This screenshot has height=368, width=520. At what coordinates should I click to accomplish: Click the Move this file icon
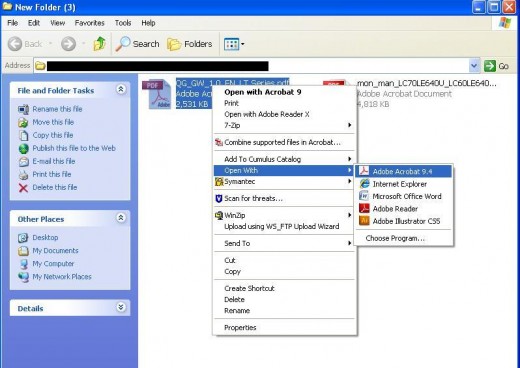(23, 122)
